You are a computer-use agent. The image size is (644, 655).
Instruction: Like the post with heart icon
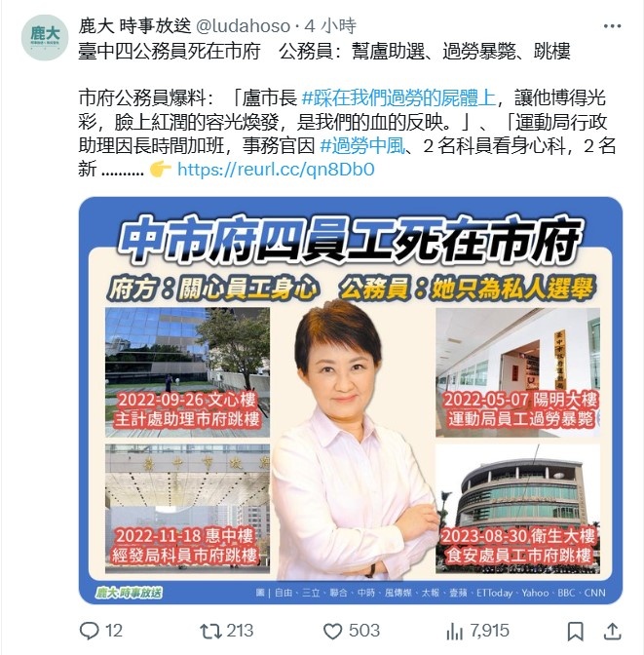pyautogui.click(x=333, y=632)
